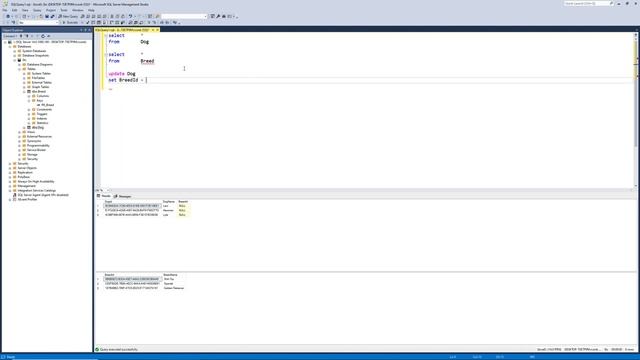Open the toolbar search combo box

[184, 16]
